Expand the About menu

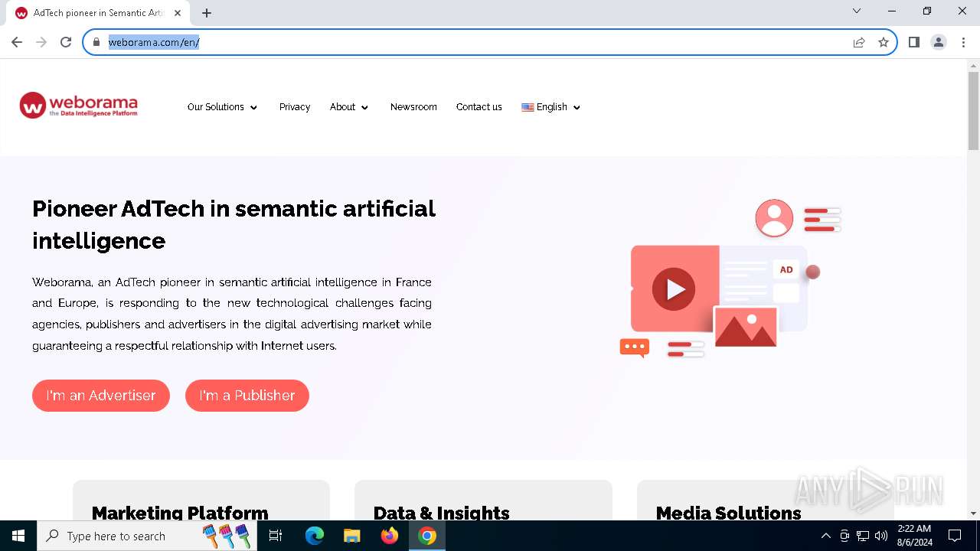click(x=349, y=107)
